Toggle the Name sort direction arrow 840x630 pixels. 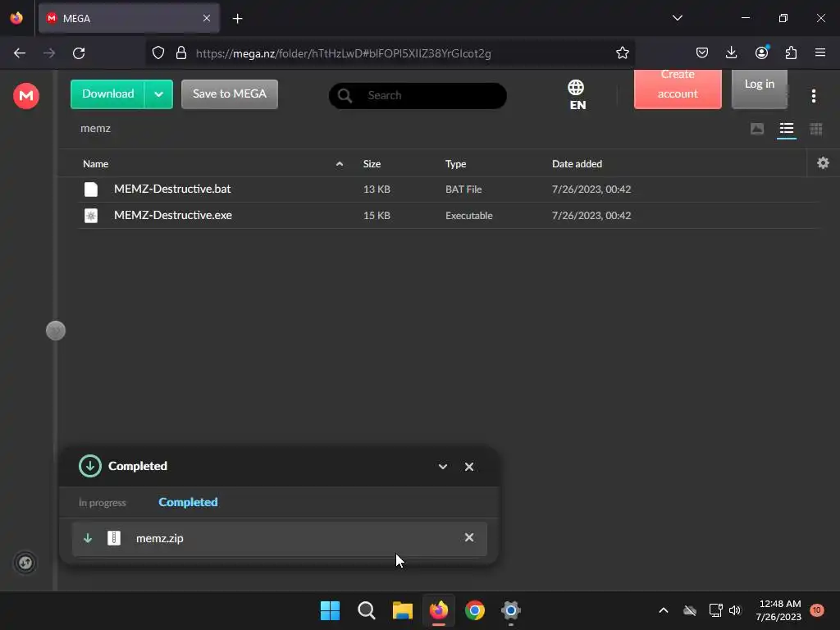[x=340, y=164]
